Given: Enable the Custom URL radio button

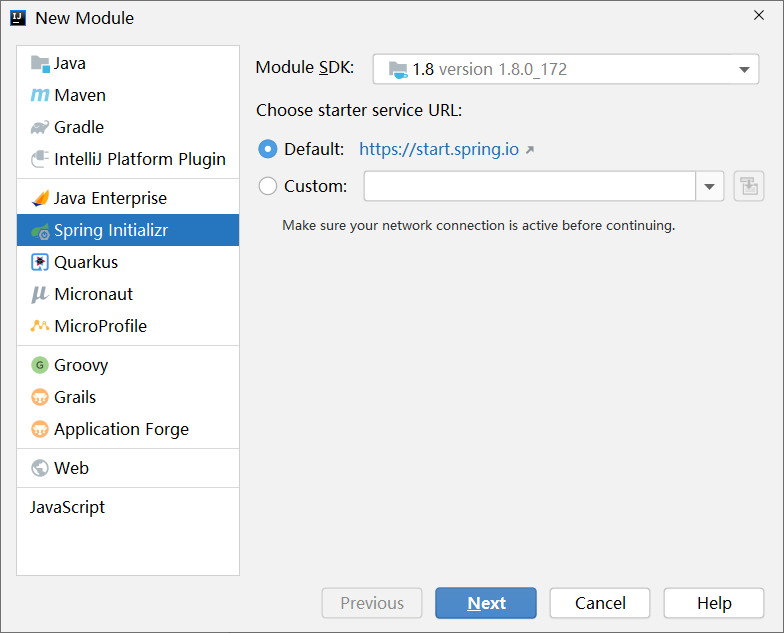Looking at the screenshot, I should click(268, 186).
